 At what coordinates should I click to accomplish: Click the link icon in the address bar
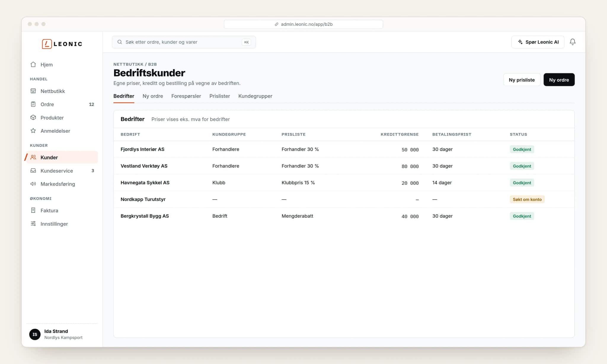click(276, 24)
